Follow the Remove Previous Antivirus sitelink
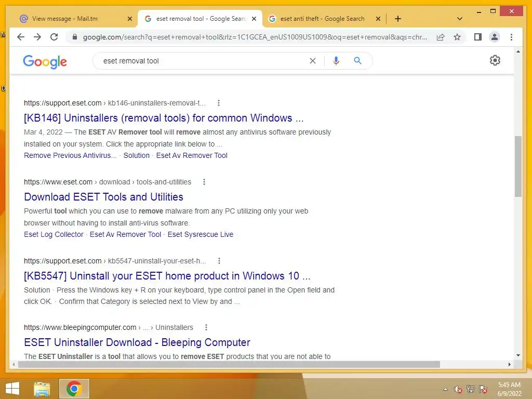Image resolution: width=532 pixels, height=399 pixels. point(70,155)
